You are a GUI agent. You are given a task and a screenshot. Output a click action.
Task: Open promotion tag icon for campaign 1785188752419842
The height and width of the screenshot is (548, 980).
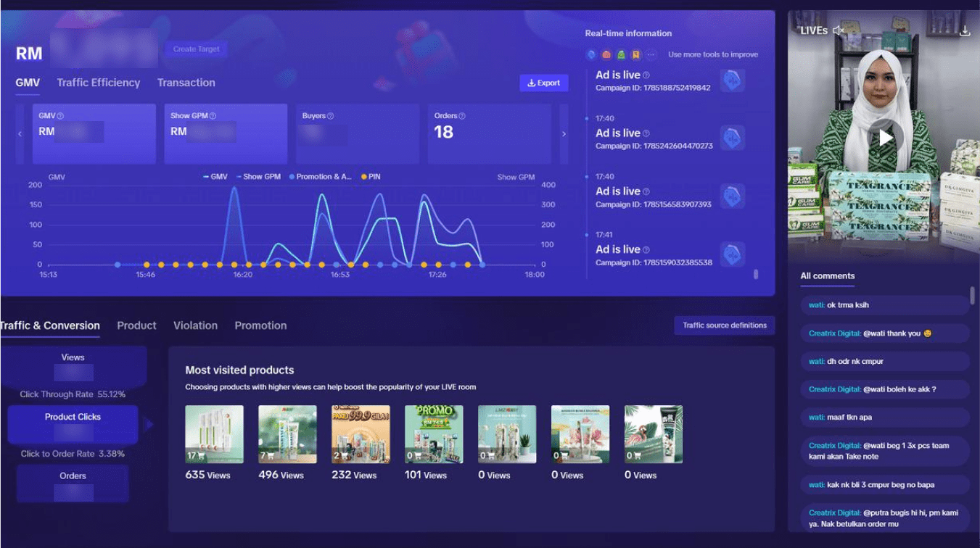tap(733, 80)
